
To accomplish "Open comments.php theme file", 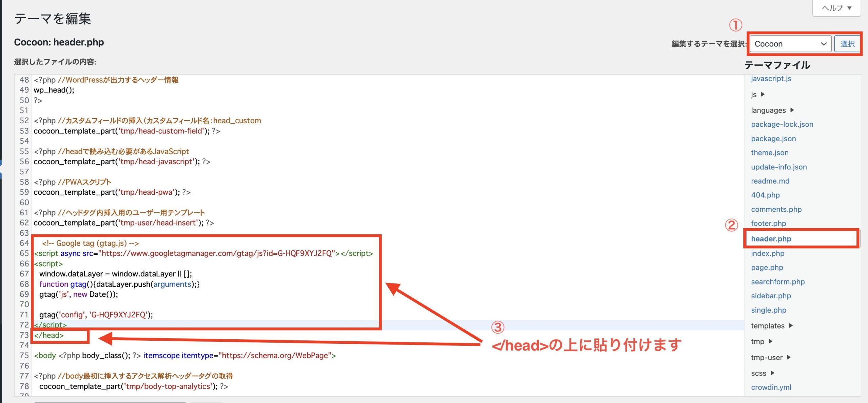I will pyautogui.click(x=776, y=209).
